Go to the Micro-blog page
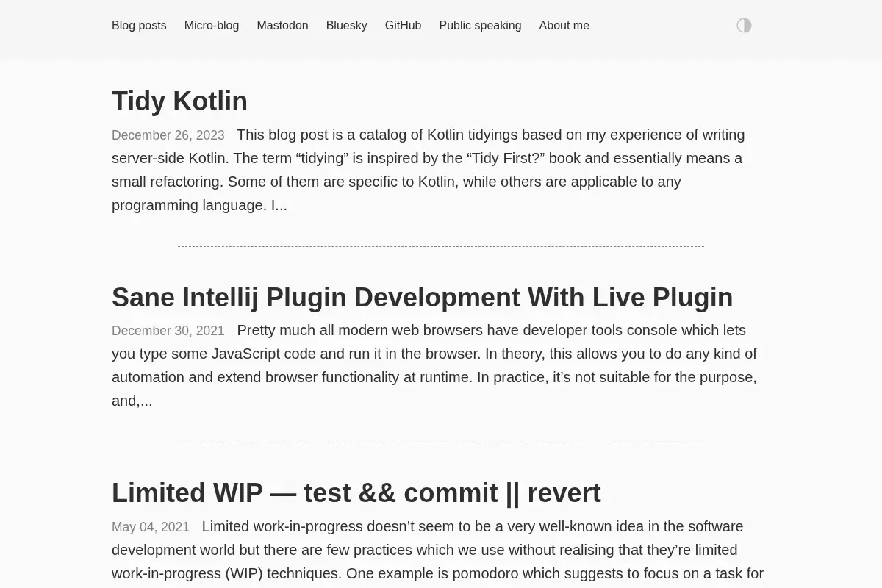882x588 pixels. pyautogui.click(x=212, y=26)
